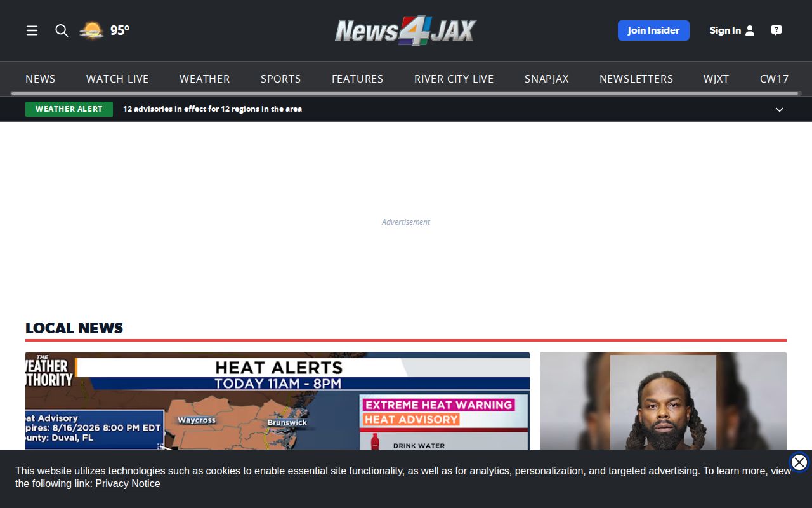Screen dimensions: 812x508
Task: Select FEATURES in the navigation bar
Action: [x=358, y=79]
